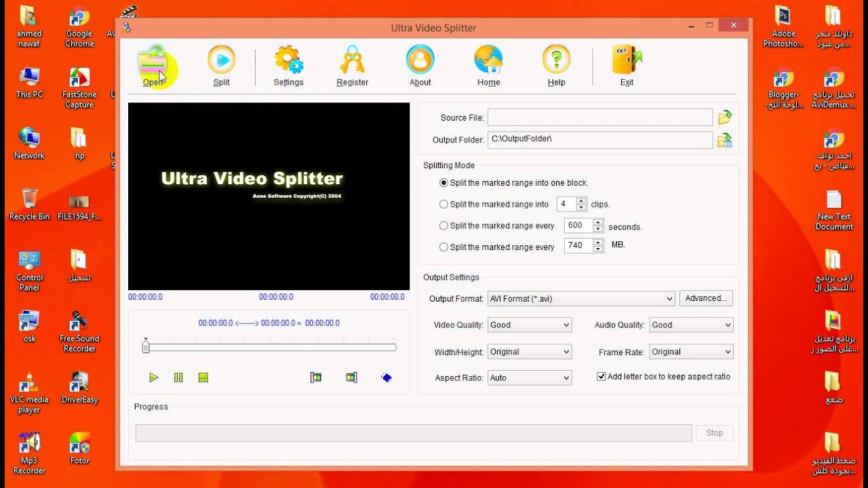
Task: Set the mark-in start point icon
Action: pyautogui.click(x=316, y=378)
